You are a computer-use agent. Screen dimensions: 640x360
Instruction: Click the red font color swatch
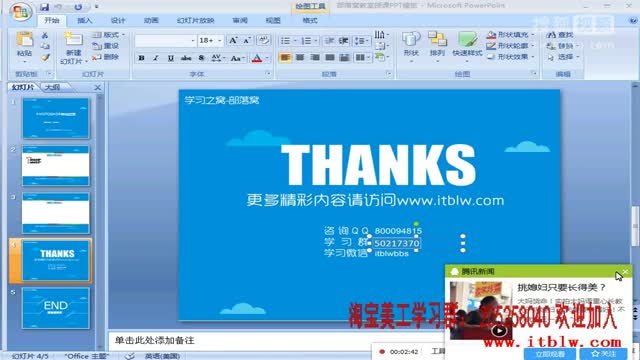[x=257, y=58]
